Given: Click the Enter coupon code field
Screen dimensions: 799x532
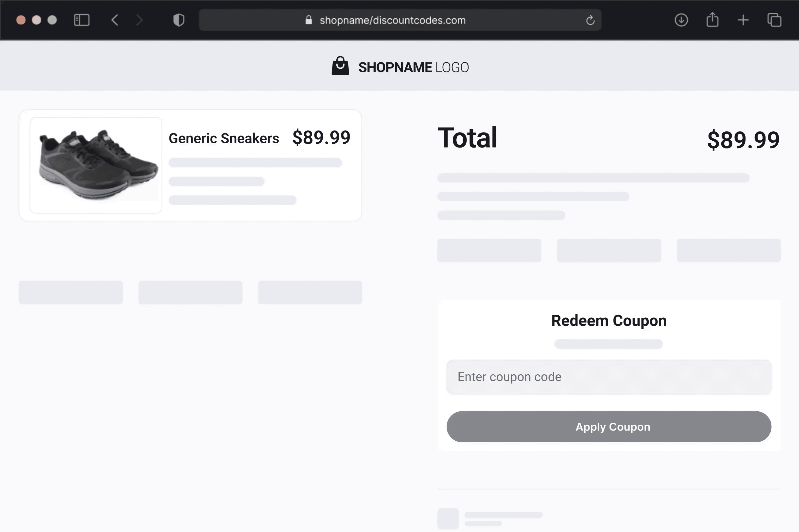Looking at the screenshot, I should pos(608,377).
